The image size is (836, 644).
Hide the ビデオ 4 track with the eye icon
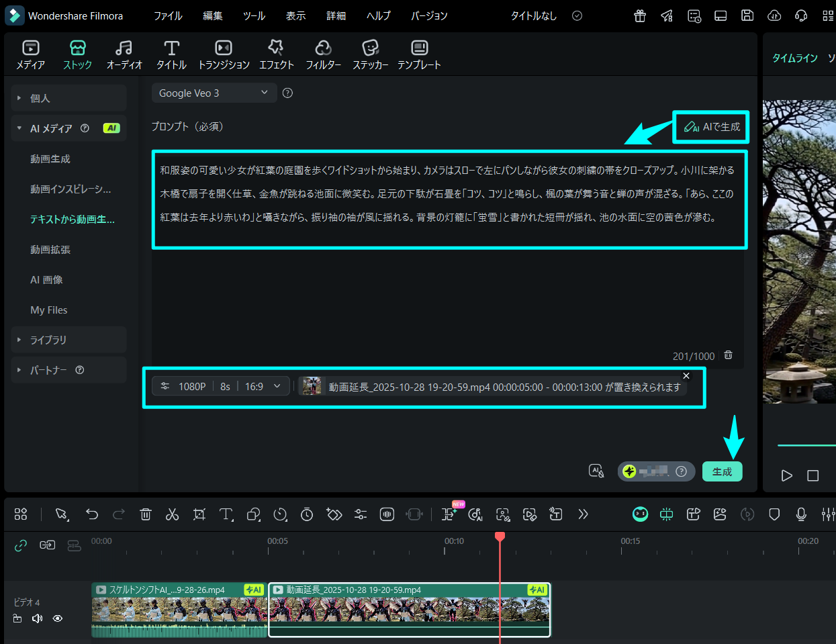pos(58,618)
